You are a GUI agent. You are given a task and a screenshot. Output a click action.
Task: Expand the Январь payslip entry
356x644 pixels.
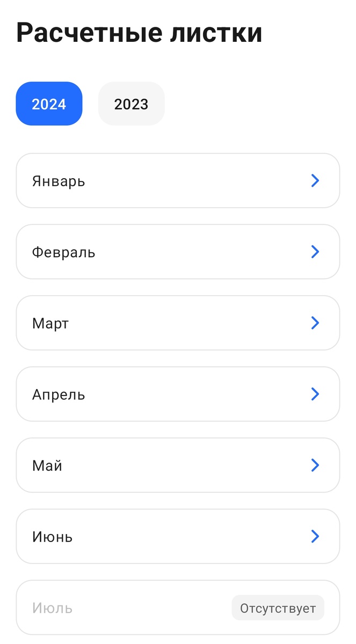coord(178,180)
